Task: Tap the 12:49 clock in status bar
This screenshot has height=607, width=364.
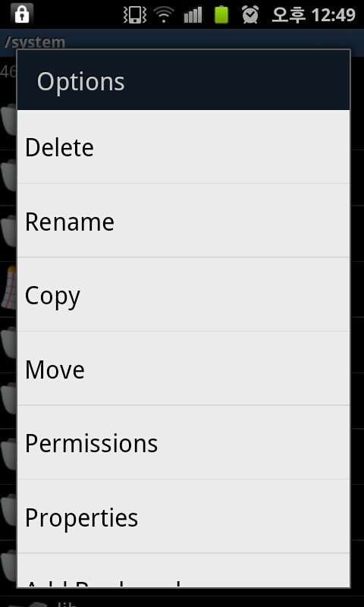Action: tap(333, 15)
